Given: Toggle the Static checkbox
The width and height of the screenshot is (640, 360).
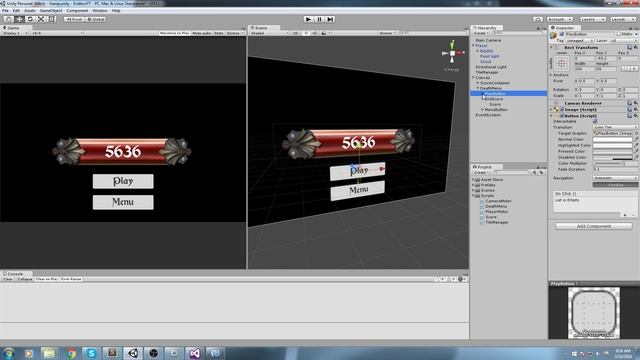Looking at the screenshot, I should coord(618,34).
